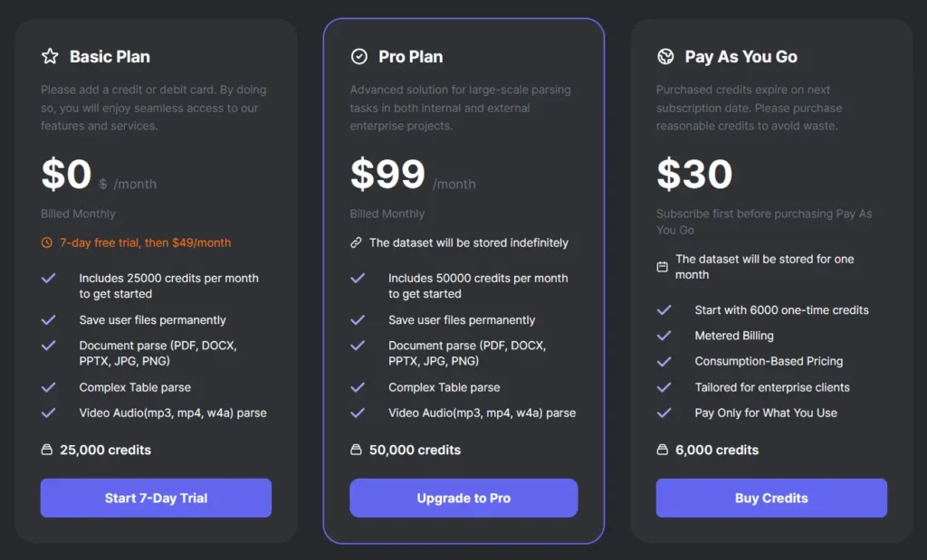This screenshot has width=927, height=560.
Task: Click the Tailored for enterprise clients feature row
Action: 771,387
